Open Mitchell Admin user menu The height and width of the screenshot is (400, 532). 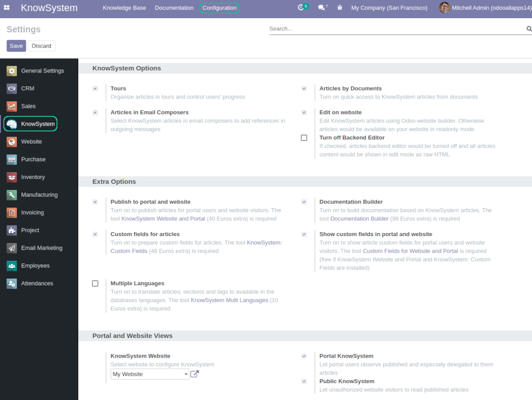(485, 8)
